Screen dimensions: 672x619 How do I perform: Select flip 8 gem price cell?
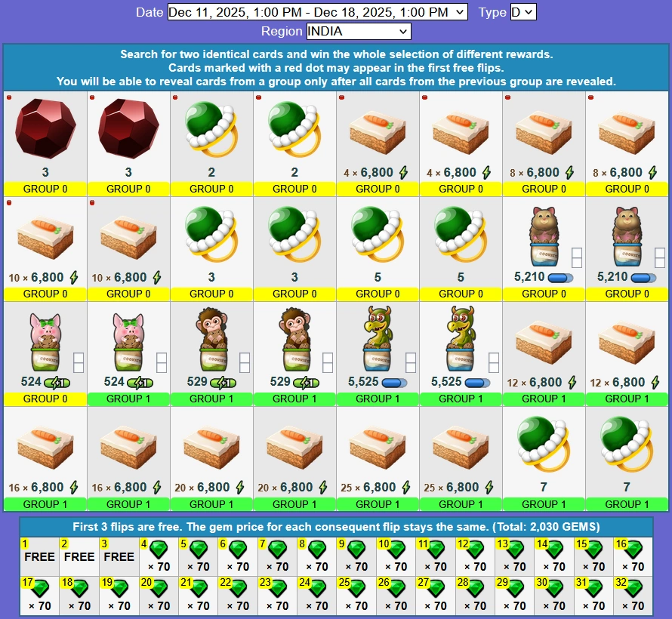pyautogui.click(x=317, y=556)
